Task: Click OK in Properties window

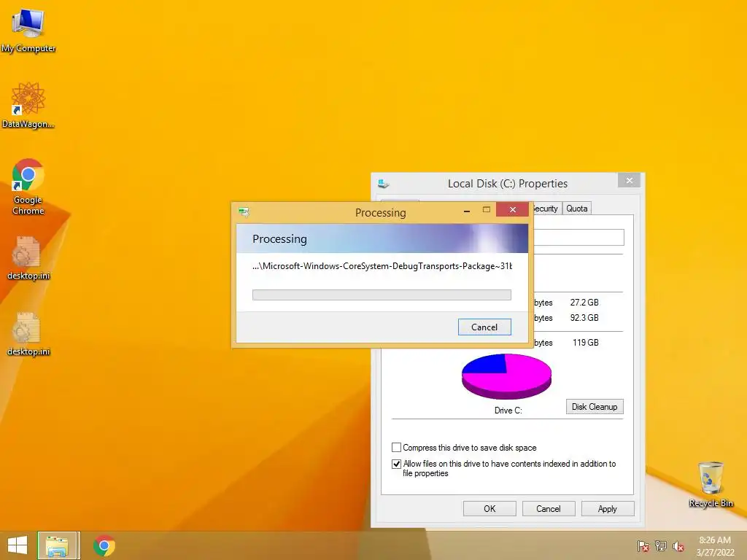Action: [489, 508]
